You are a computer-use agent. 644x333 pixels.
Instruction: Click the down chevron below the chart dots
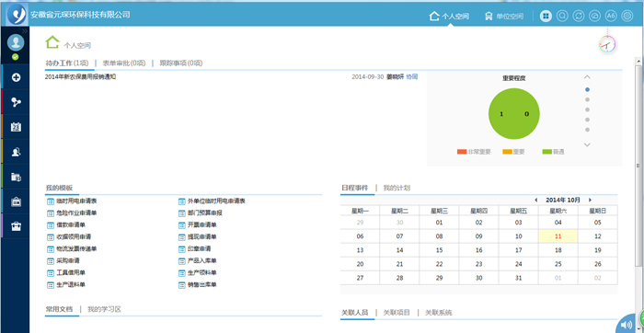[x=587, y=144]
